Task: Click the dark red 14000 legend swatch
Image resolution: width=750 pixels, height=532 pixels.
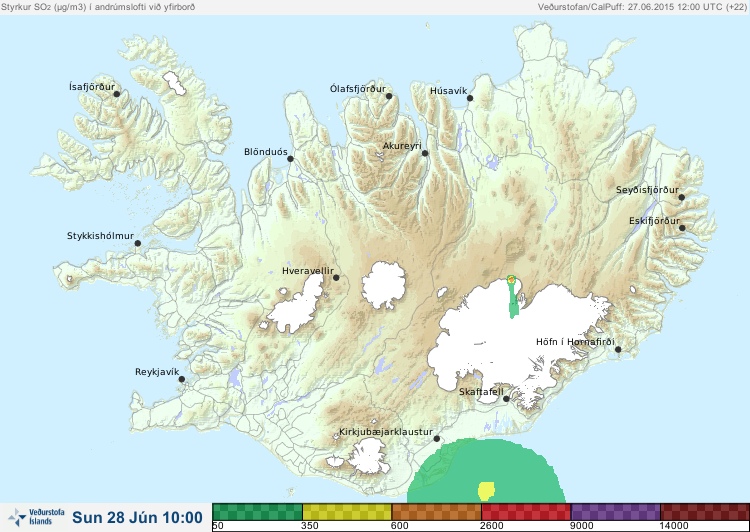Action: 705,512
